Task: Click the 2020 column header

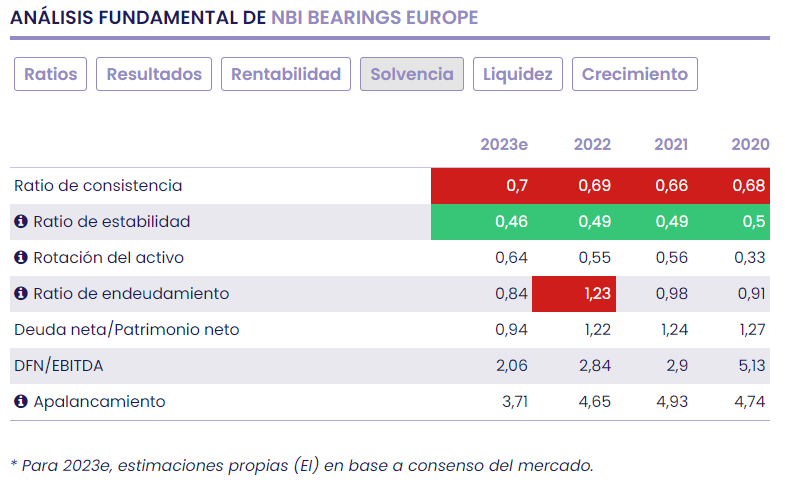Action: [x=750, y=144]
